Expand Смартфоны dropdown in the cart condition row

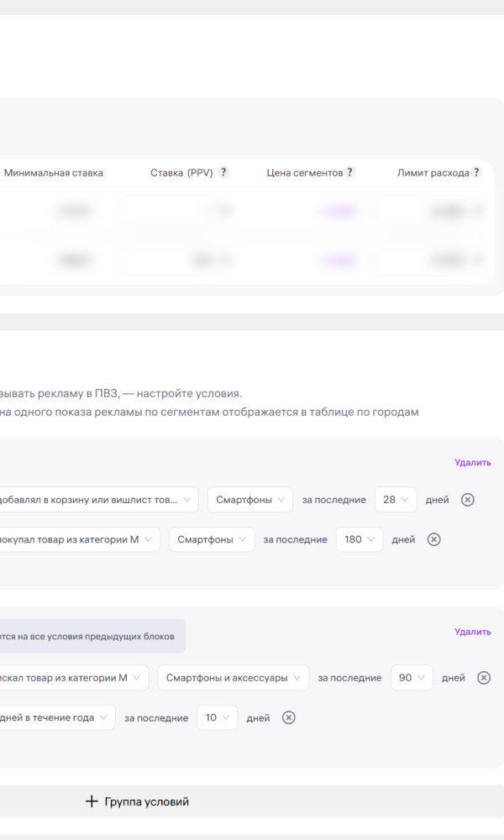[x=250, y=500]
